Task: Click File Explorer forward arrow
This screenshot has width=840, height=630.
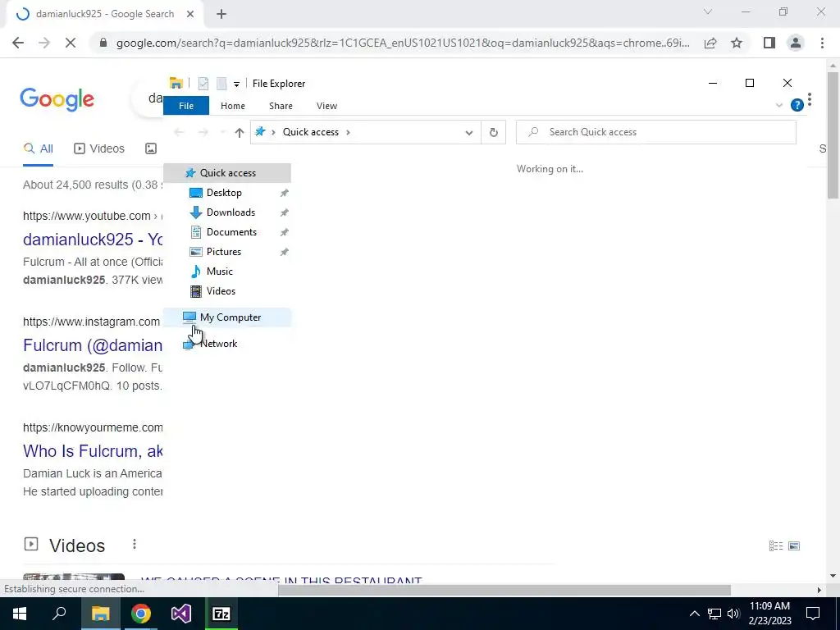Action: pos(203,132)
